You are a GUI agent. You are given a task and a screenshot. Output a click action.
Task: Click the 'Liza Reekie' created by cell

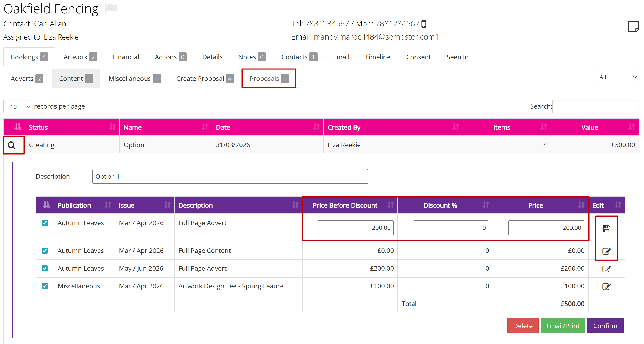click(x=393, y=145)
